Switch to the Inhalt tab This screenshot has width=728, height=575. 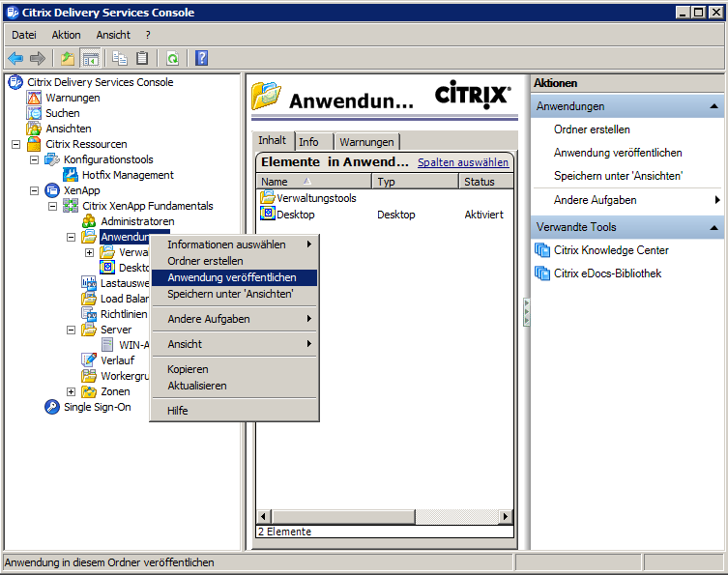273,140
